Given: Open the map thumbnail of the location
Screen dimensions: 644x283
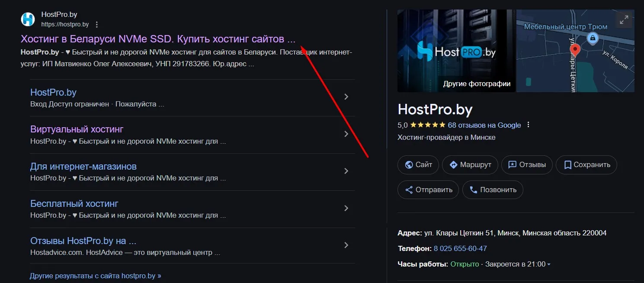Looking at the screenshot, I should click(x=575, y=51).
